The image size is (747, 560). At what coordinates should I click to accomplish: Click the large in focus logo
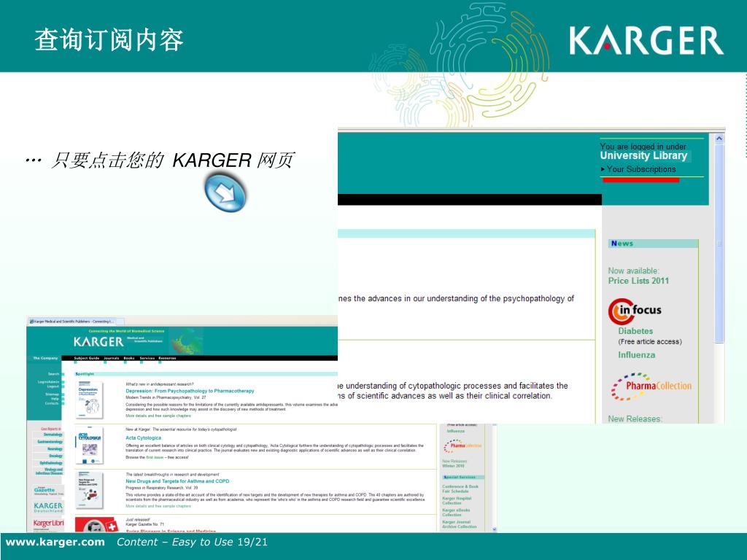click(x=635, y=311)
